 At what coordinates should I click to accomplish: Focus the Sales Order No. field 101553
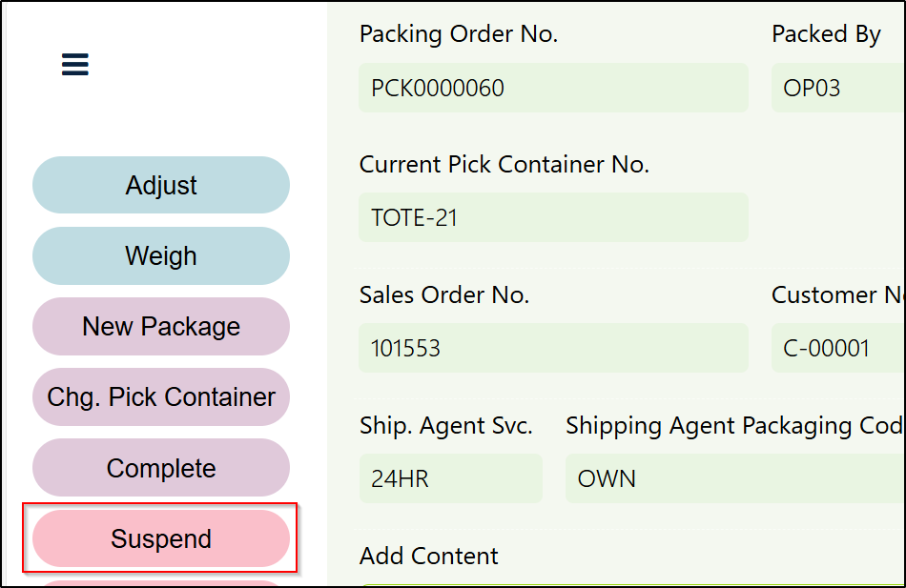553,348
